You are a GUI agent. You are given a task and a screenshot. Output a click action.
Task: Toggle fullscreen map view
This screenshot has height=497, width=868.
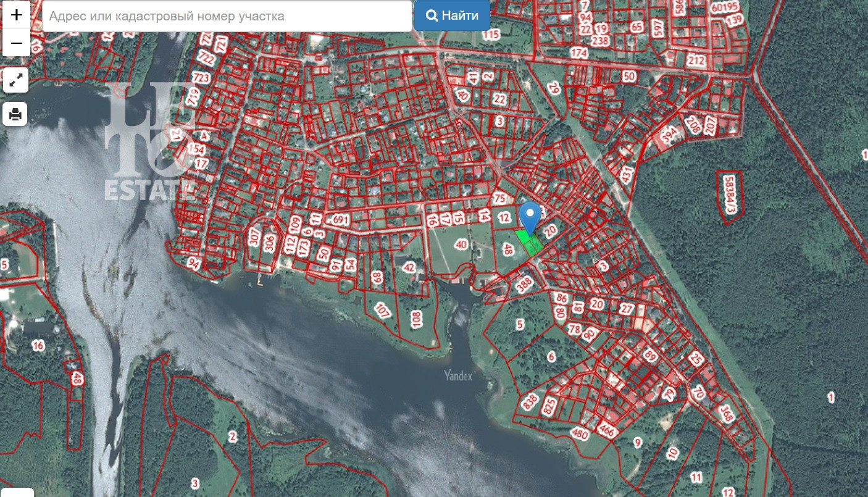[16, 80]
